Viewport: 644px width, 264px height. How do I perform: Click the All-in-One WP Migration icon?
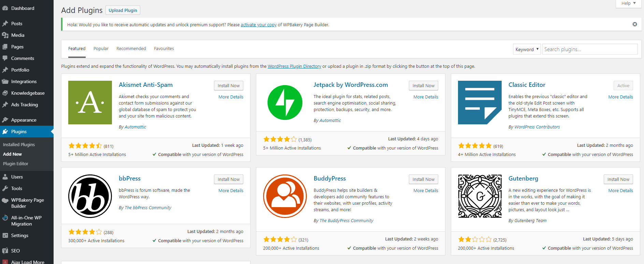coord(5,218)
